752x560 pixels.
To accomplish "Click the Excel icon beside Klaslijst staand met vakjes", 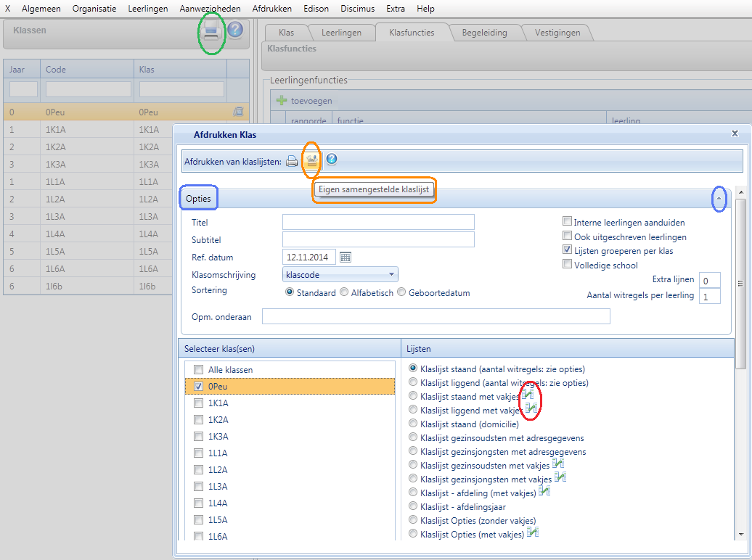I will pos(528,395).
